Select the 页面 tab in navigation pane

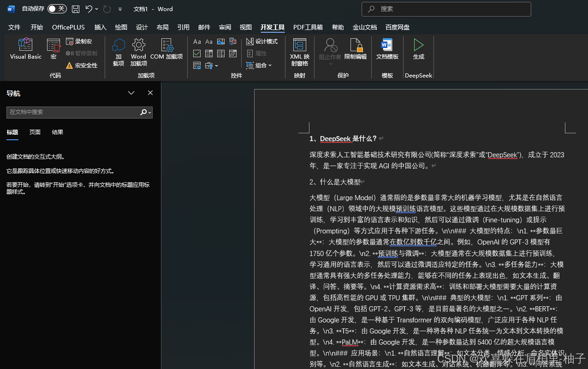point(35,132)
